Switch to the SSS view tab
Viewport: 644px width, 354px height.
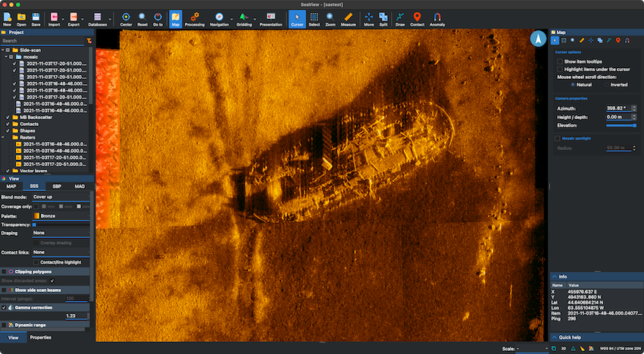click(x=34, y=186)
